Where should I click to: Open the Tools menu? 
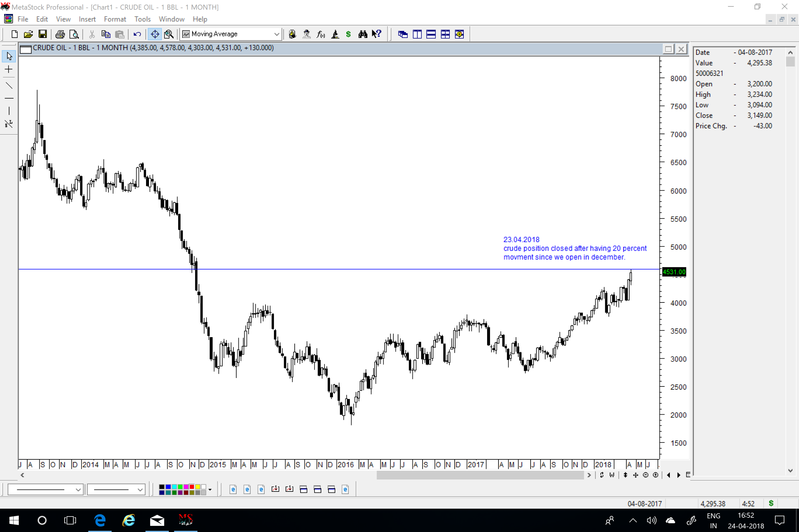pyautogui.click(x=142, y=19)
